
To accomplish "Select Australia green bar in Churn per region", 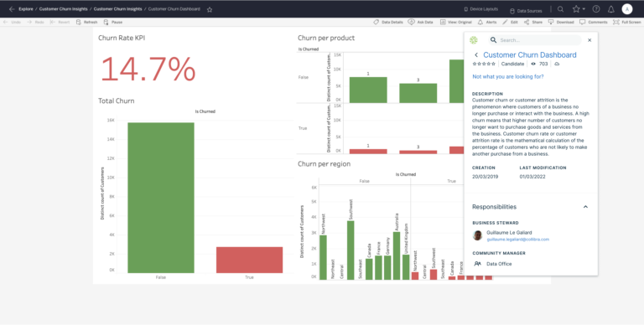I will (x=397, y=255).
